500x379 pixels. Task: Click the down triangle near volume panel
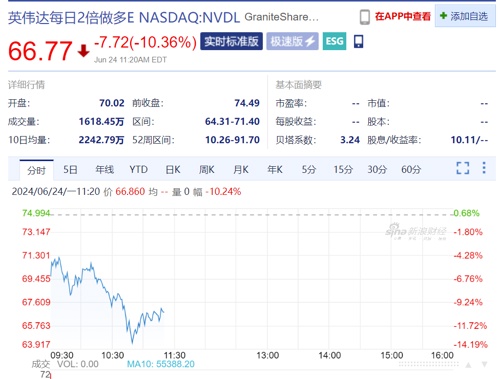pos(484,364)
